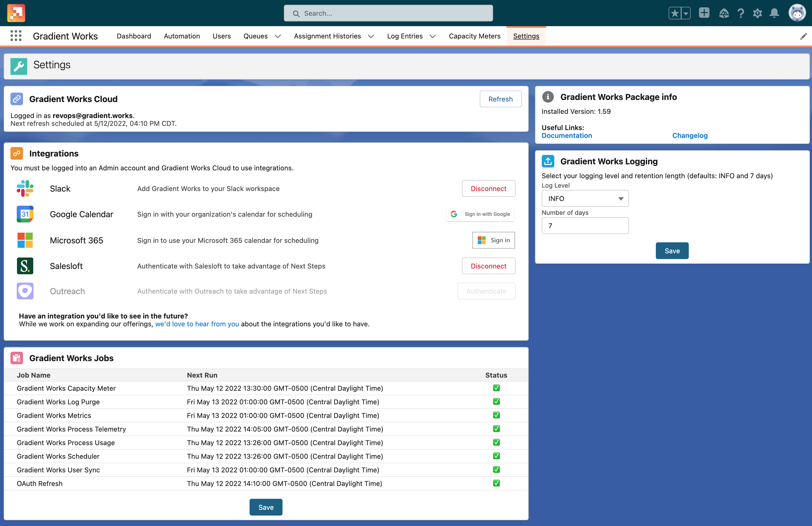Click the Package info icon
The image size is (812, 526).
coord(548,97)
